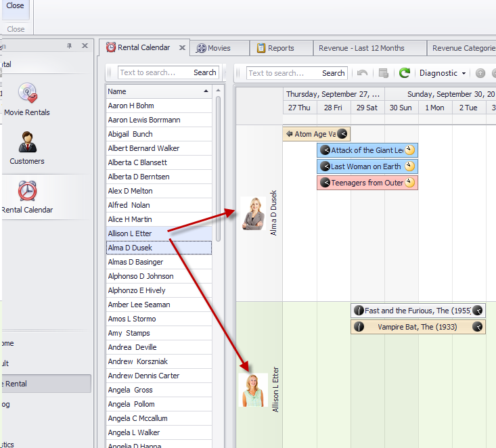Click the gray up-arrow circle icon
Screen dimensions: 496x448
point(480,73)
